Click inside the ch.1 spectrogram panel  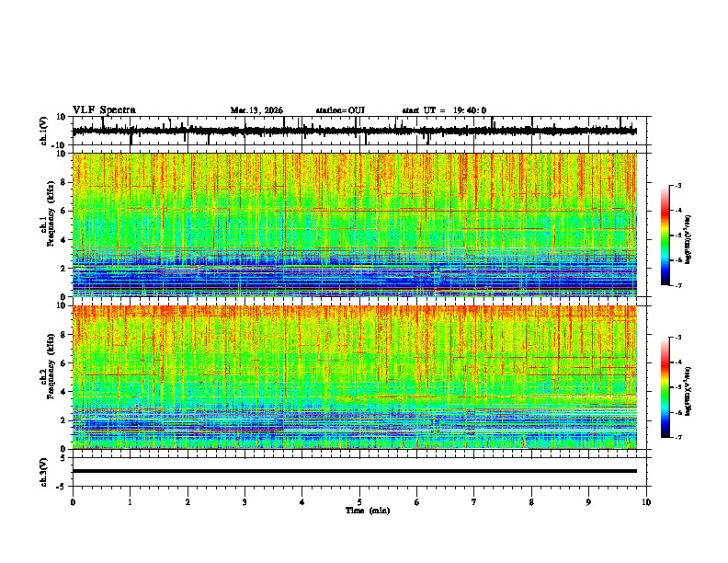354,224
